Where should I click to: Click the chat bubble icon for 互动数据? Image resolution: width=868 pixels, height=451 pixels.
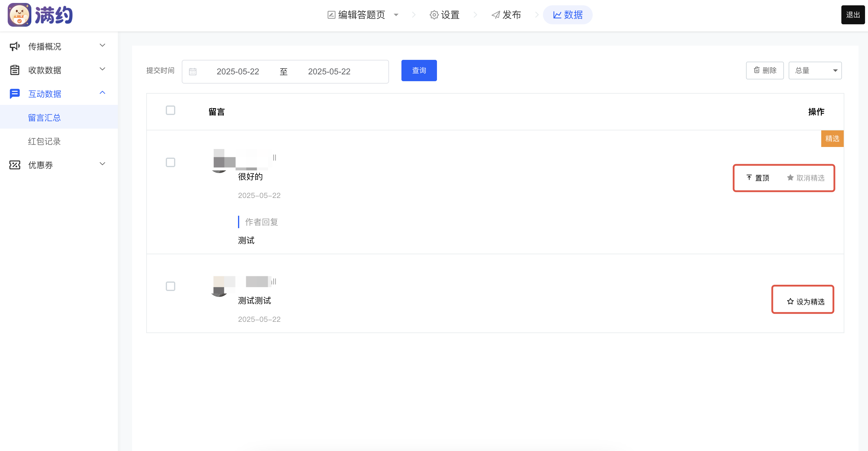[15, 93]
